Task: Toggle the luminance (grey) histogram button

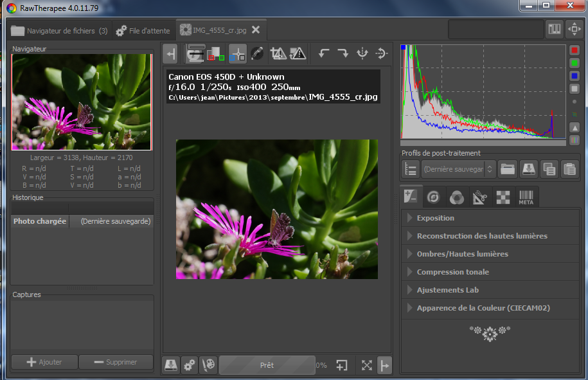Action: pyautogui.click(x=574, y=89)
